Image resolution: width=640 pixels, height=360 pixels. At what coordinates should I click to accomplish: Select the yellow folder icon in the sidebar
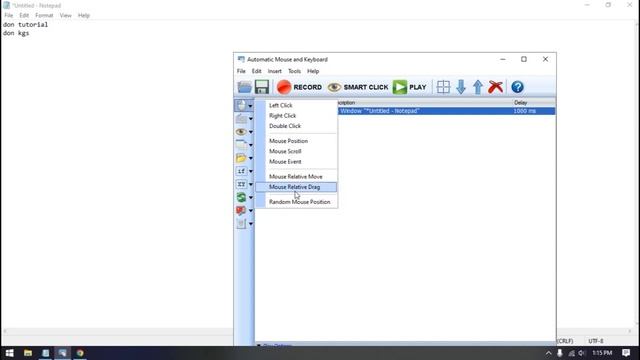(x=241, y=158)
